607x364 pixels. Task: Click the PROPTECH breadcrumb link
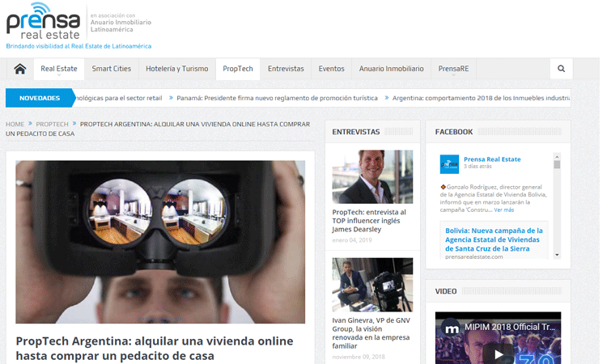[53, 125]
